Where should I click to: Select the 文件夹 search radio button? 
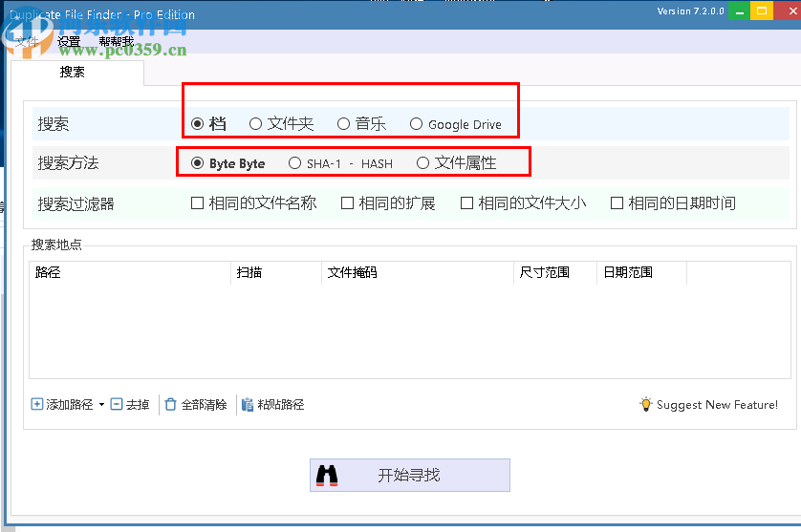(255, 123)
